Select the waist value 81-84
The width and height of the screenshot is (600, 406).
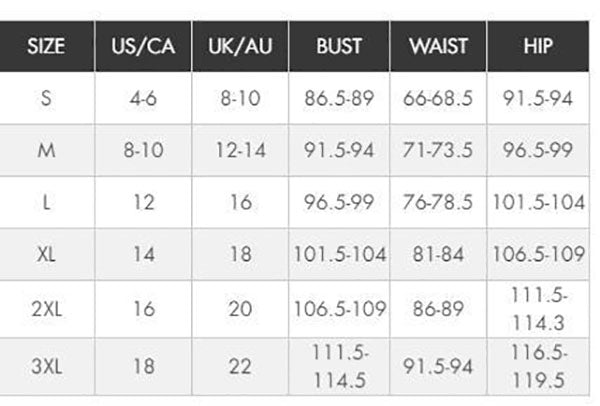(x=438, y=254)
